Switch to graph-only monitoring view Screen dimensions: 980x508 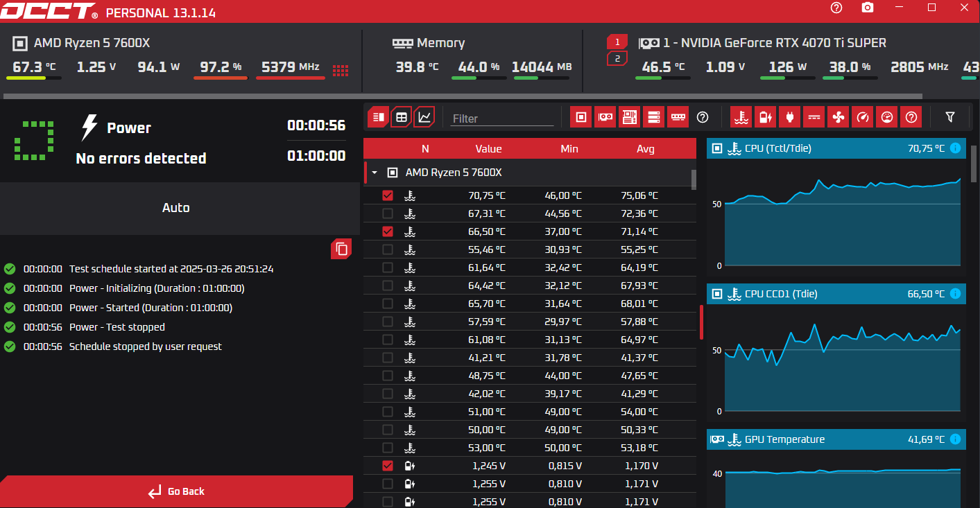pos(424,117)
